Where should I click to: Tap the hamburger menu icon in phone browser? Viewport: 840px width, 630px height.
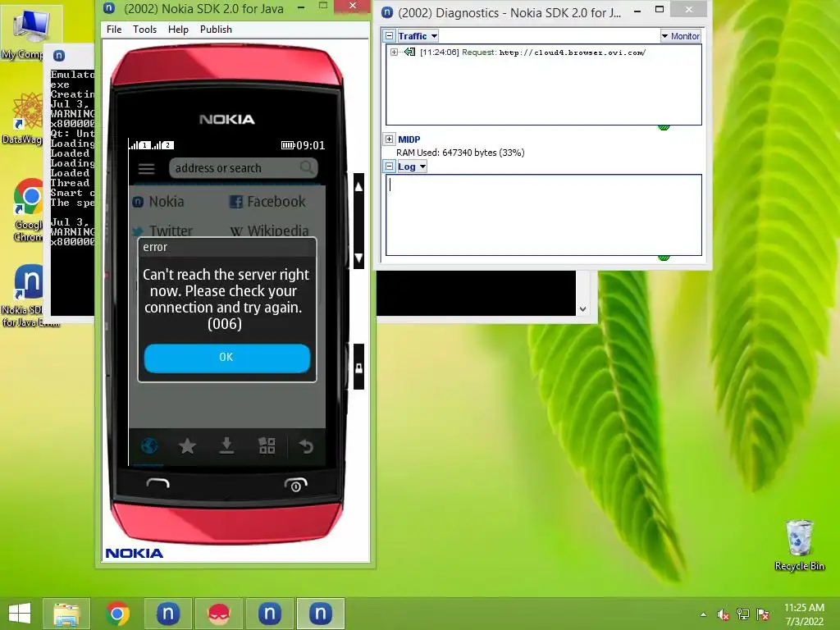(x=146, y=169)
